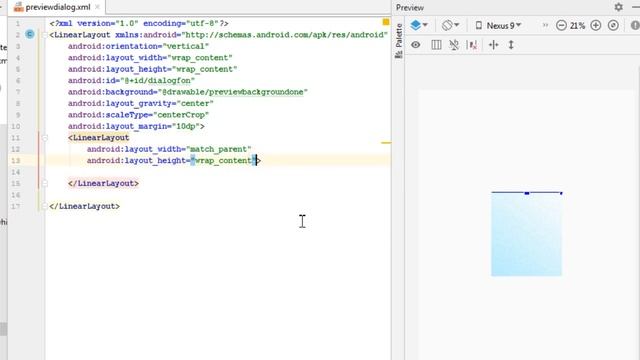Viewport: 640px width, 360px height.
Task: Show warnings and errors icon in Preview
Action: (635, 25)
